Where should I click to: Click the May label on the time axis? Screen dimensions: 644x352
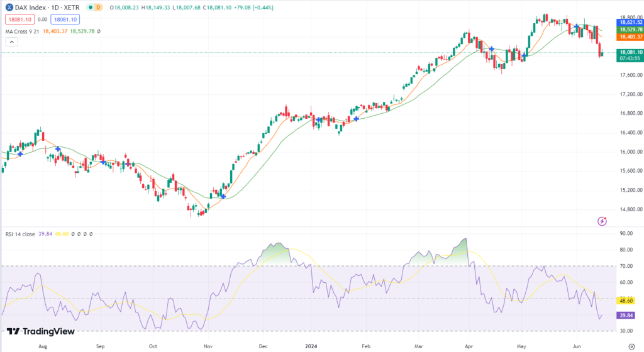point(521,346)
